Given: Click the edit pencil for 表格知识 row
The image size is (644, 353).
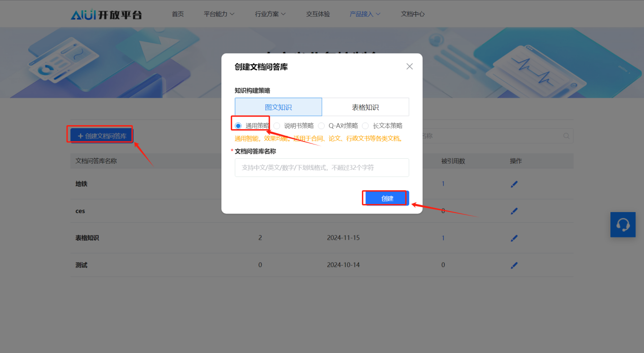Looking at the screenshot, I should [x=514, y=238].
